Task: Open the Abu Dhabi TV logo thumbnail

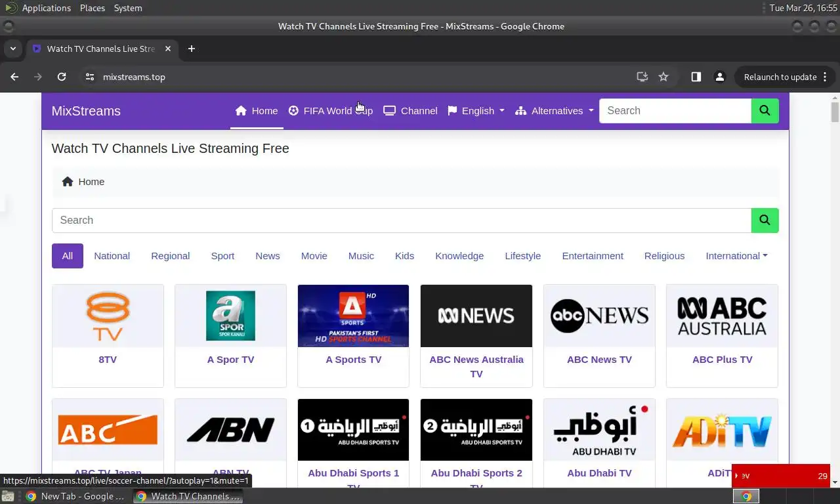Action: pyautogui.click(x=599, y=430)
